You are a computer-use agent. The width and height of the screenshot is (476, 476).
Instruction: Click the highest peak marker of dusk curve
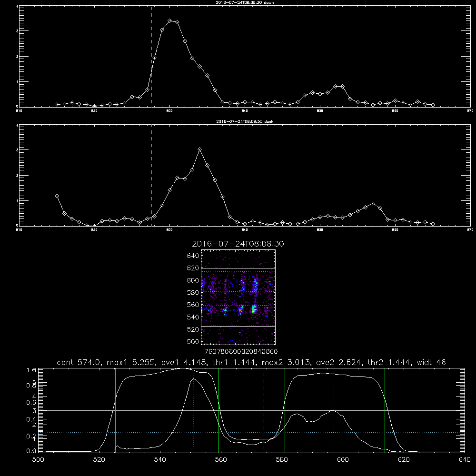point(200,149)
